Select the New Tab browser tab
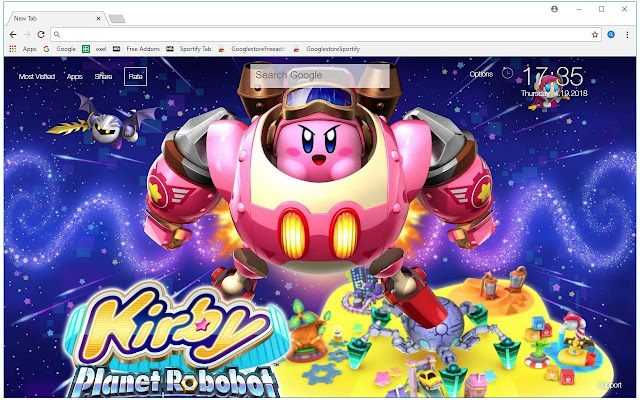 pyautogui.click(x=55, y=18)
